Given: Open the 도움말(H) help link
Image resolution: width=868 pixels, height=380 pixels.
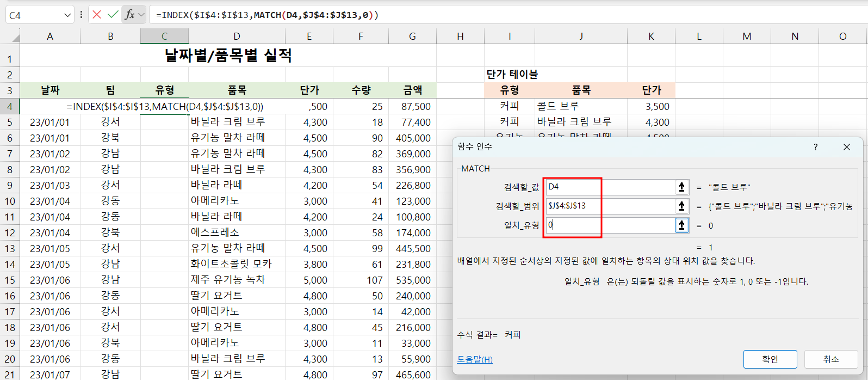Looking at the screenshot, I should pos(475,359).
